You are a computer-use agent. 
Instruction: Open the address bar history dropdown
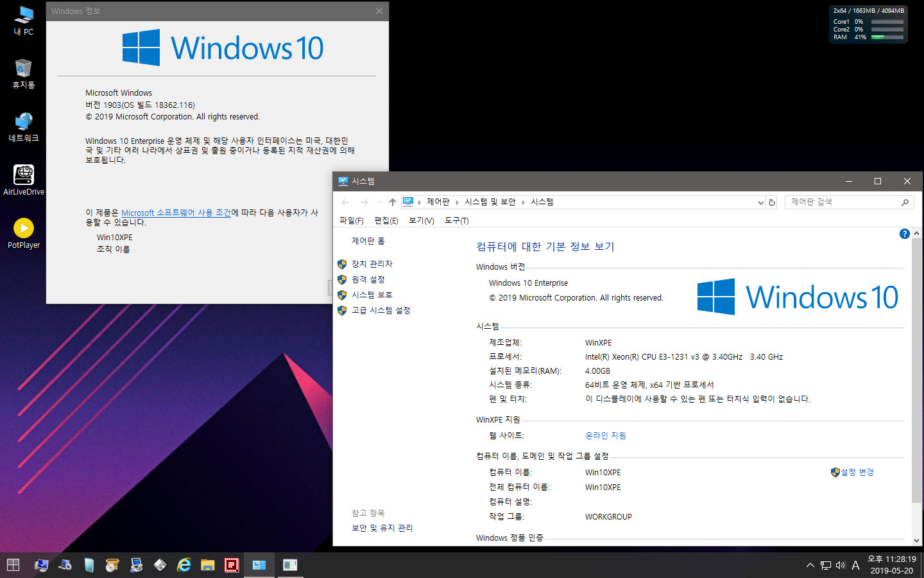tap(760, 202)
